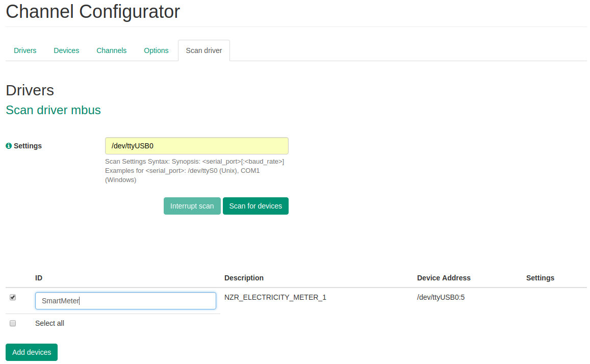Start scan with Scan for devices

pos(255,206)
